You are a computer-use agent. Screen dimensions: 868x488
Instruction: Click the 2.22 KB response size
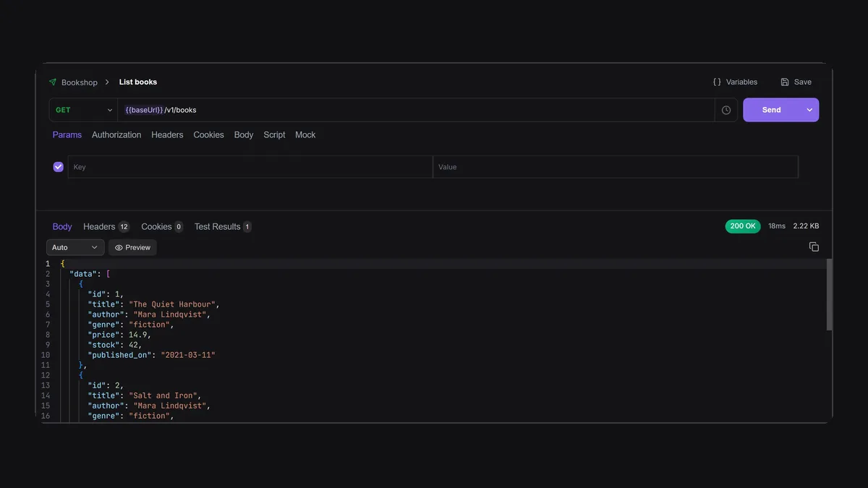[x=806, y=226]
